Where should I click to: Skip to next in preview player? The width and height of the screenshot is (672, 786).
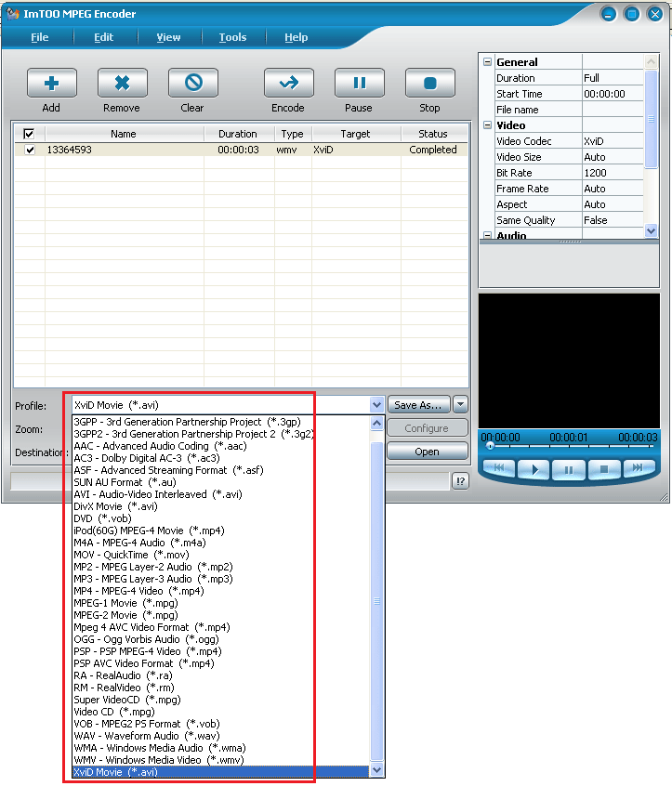(x=638, y=467)
